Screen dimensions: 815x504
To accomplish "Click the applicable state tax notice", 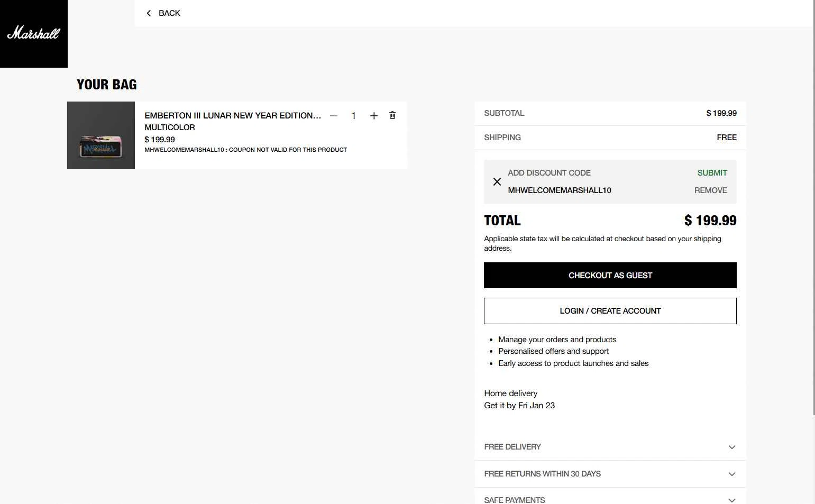I will click(x=602, y=243).
